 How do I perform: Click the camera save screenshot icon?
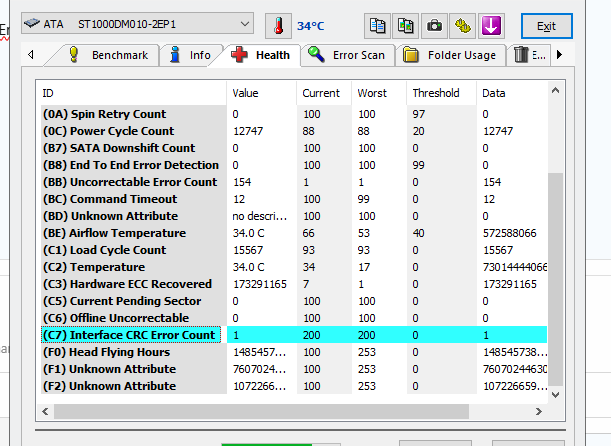[x=434, y=26]
